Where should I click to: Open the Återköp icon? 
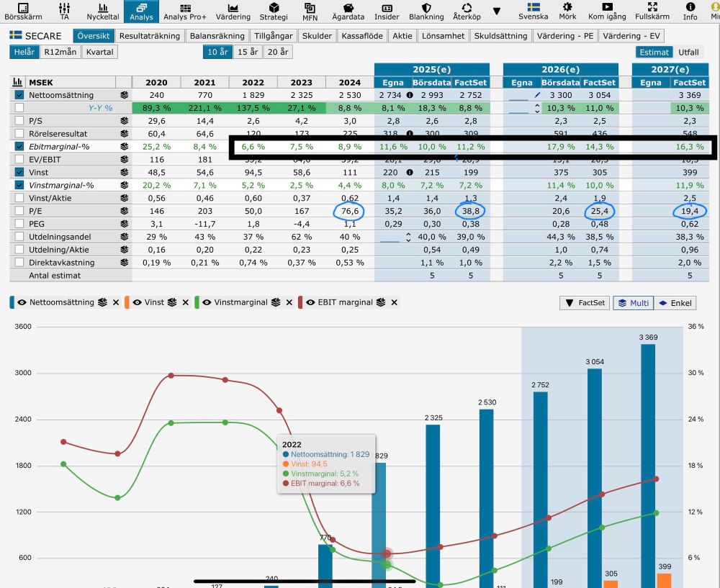(x=467, y=12)
